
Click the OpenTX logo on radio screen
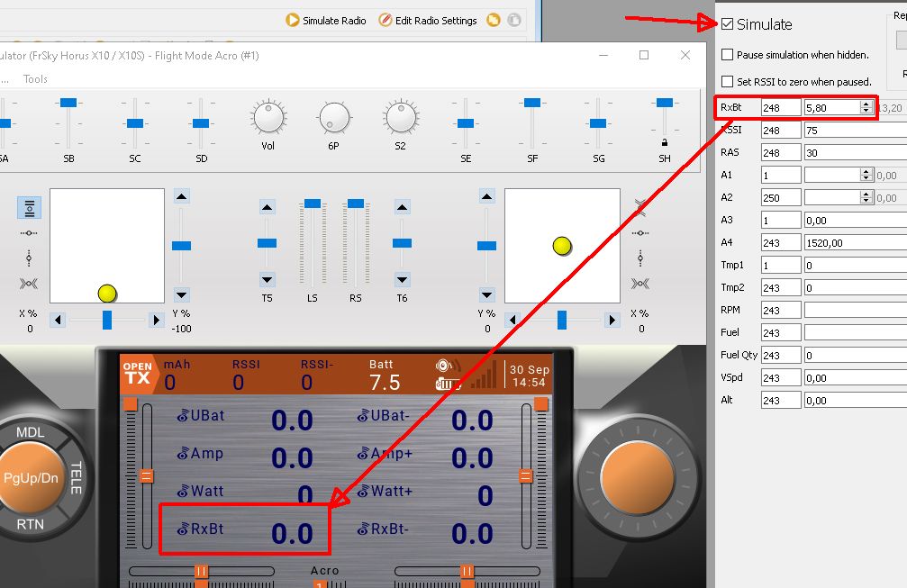coord(138,374)
